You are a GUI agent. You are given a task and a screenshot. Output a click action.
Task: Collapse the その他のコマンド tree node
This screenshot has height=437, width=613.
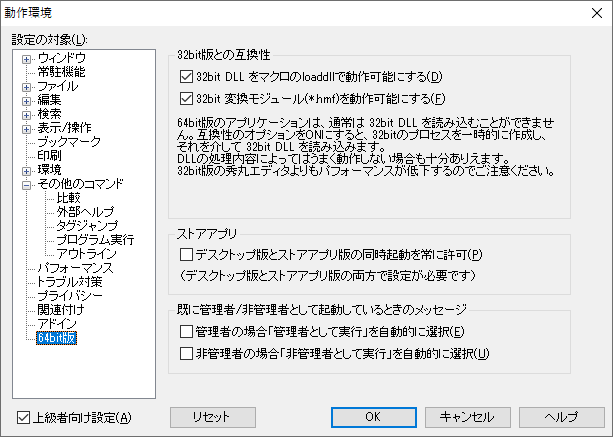tap(26, 184)
